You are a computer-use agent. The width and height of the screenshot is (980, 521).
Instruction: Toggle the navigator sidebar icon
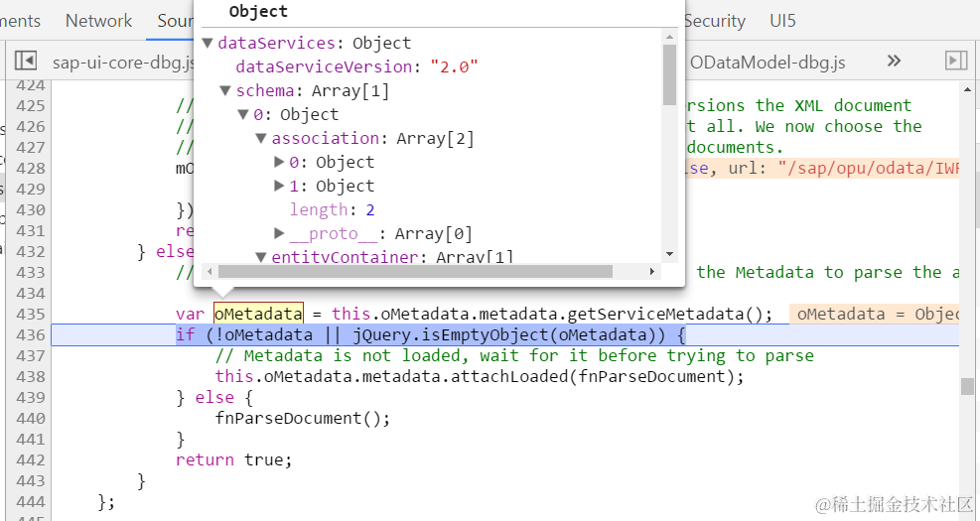26,61
